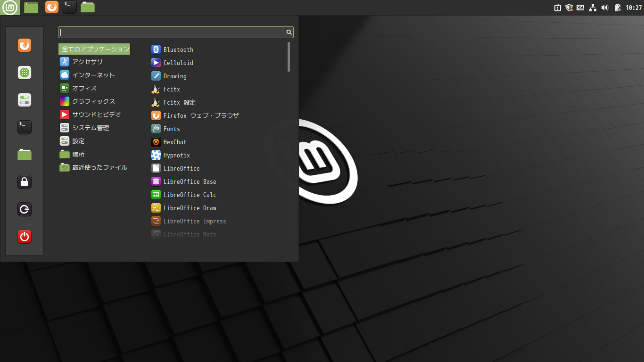Image resolution: width=644 pixels, height=362 pixels.
Task: Click Firefox in the favorites sidebar
Action: coord(25,45)
